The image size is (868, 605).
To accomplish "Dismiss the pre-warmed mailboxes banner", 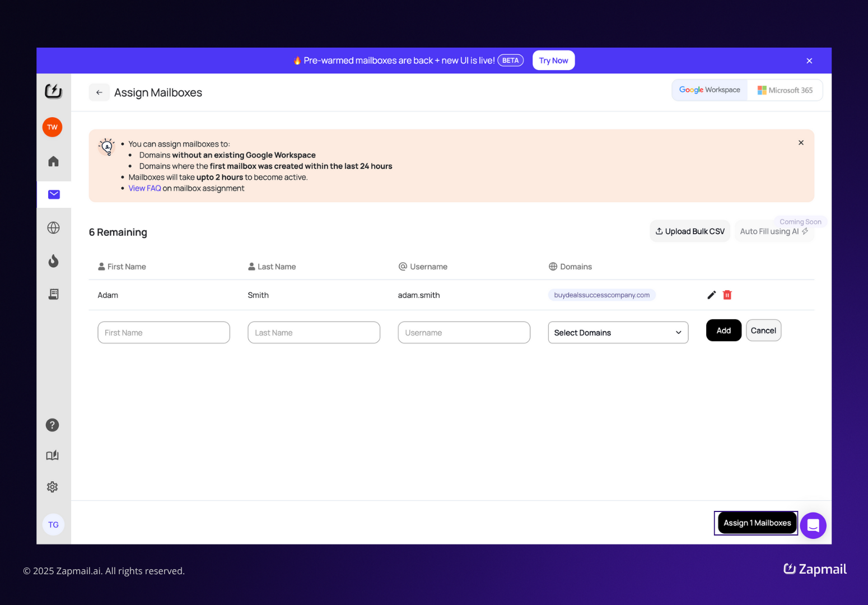I will tap(809, 61).
